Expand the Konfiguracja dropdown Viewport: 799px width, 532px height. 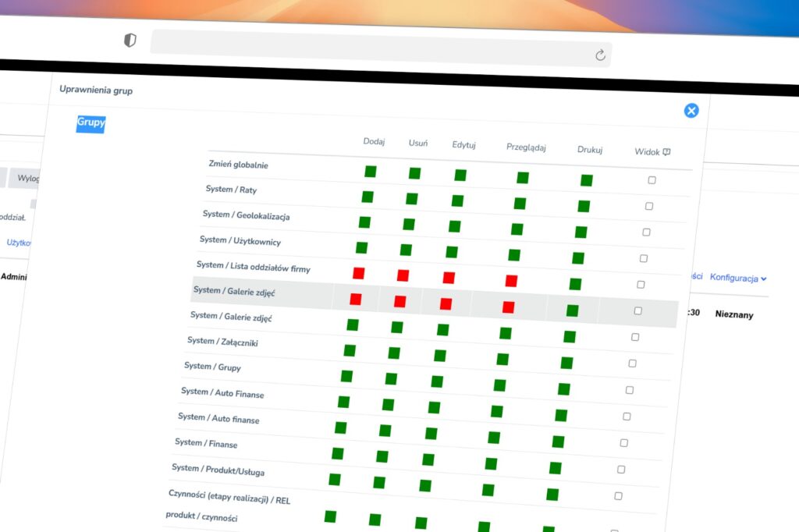[738, 278]
